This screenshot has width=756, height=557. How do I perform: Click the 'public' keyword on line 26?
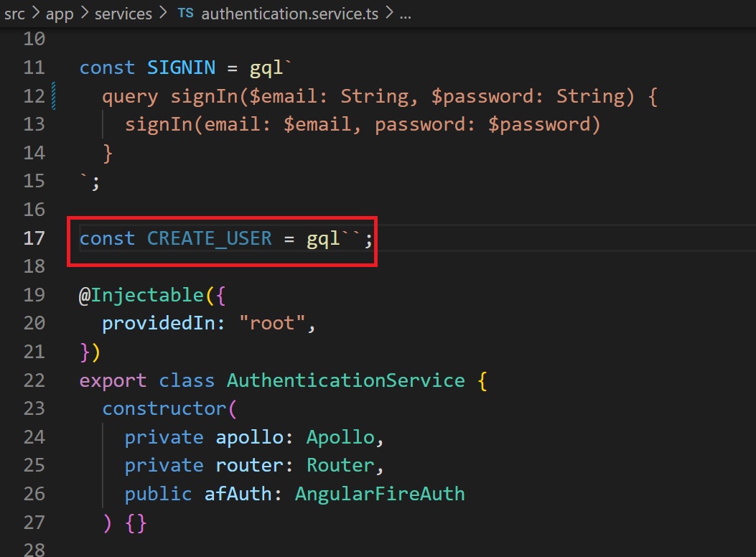(158, 495)
